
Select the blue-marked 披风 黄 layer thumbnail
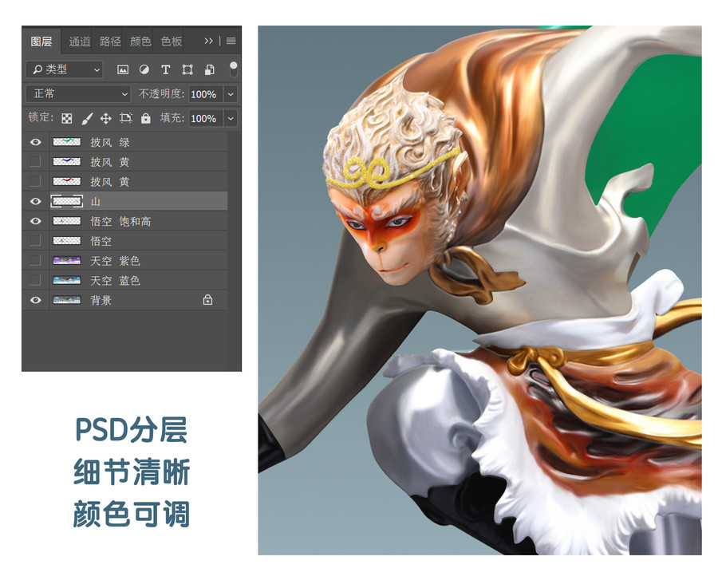(x=67, y=162)
